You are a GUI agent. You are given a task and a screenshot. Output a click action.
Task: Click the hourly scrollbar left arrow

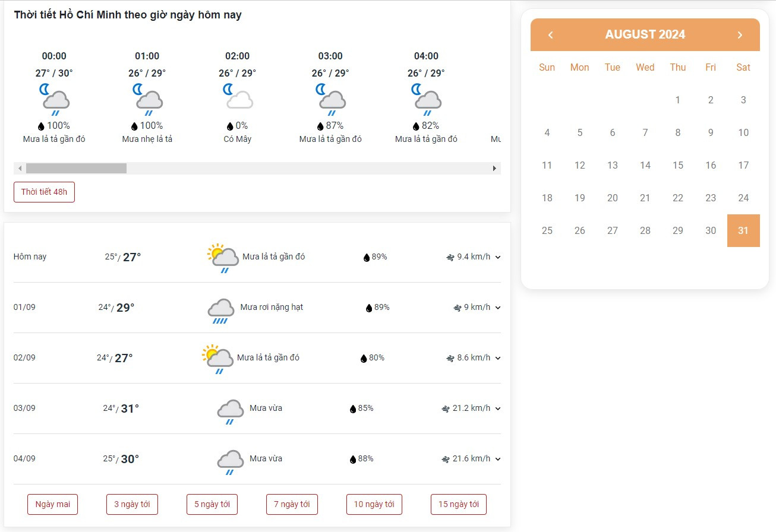[x=20, y=169]
